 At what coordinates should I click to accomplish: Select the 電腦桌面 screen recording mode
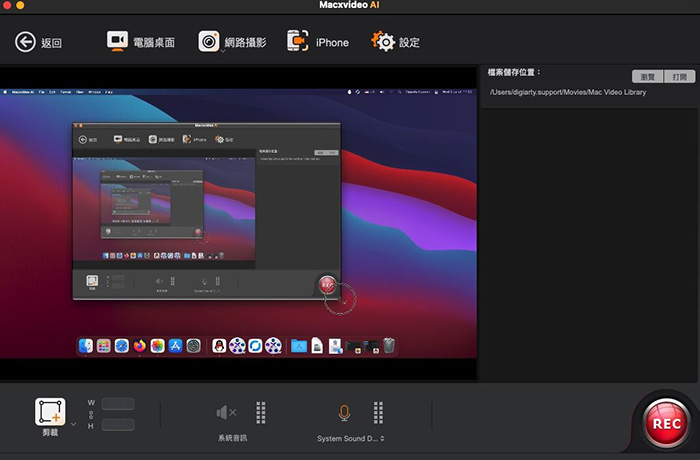click(x=141, y=42)
